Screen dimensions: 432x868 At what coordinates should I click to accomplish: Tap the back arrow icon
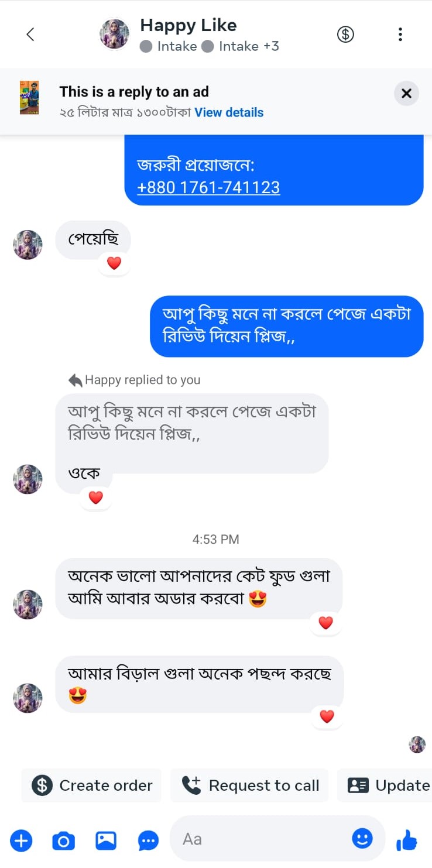click(30, 35)
